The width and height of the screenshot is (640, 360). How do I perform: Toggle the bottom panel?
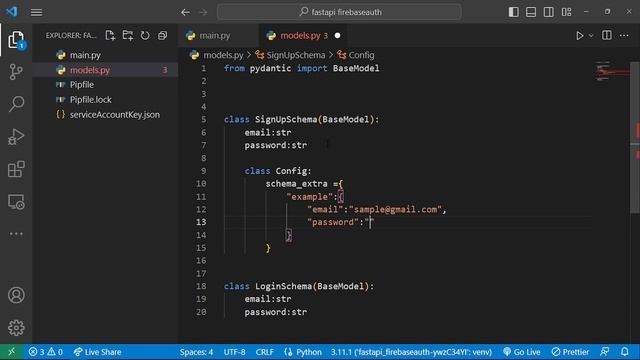(x=531, y=12)
